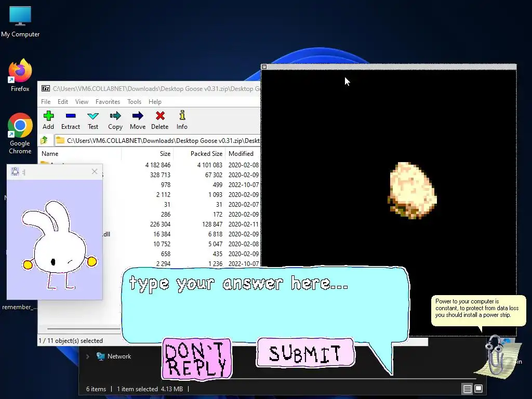The image size is (532, 399).
Task: Switch Explorer to large icons view
Action: 478,389
